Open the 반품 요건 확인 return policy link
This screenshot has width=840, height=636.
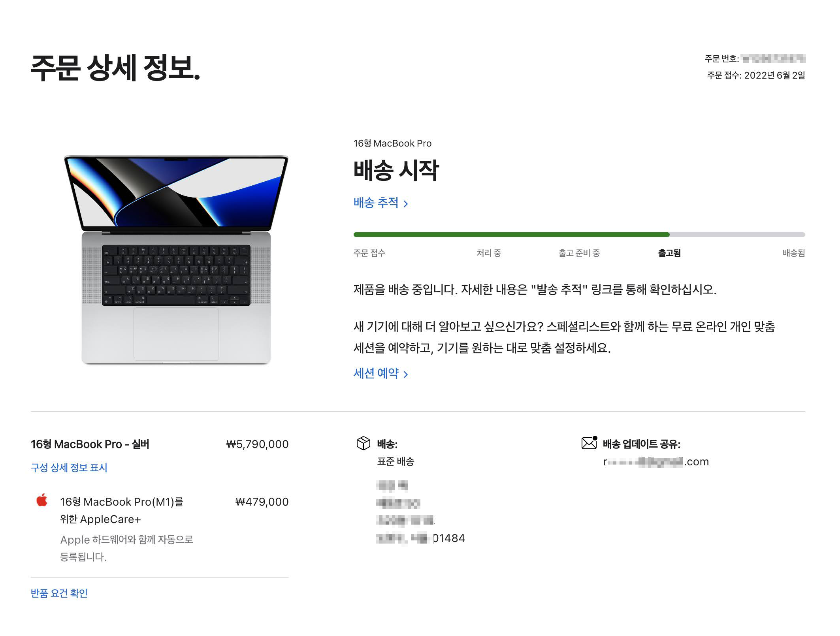59,593
